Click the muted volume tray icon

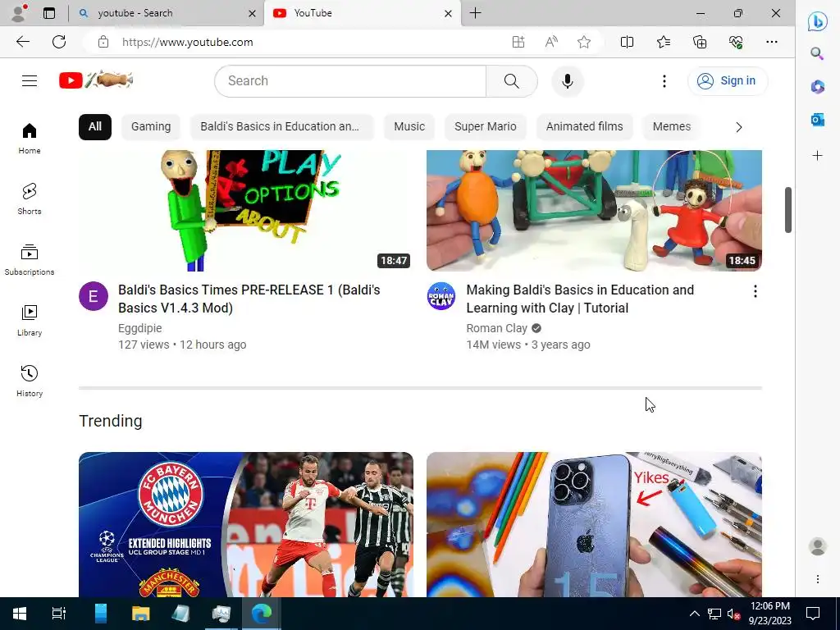pos(734,614)
